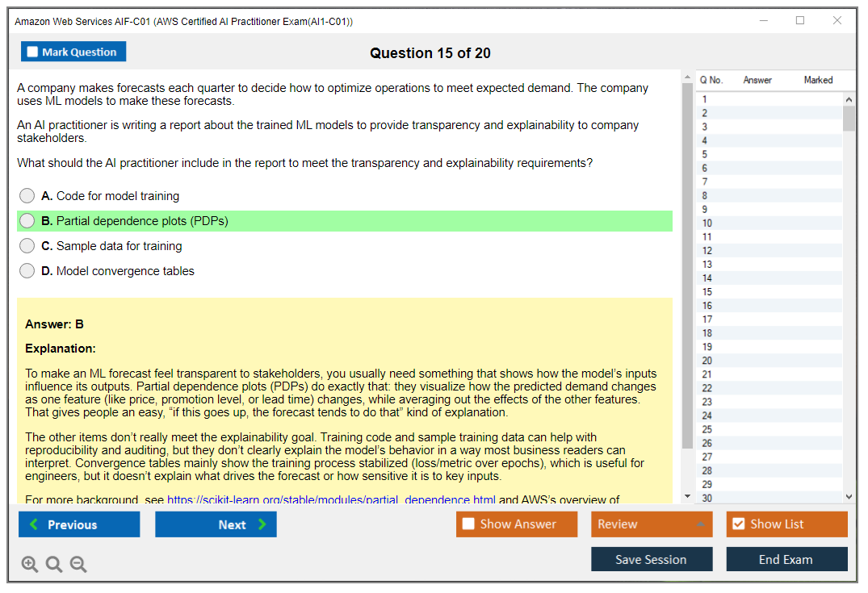Minimize the exam window
Viewport: 868px width, 593px height.
[x=763, y=21]
